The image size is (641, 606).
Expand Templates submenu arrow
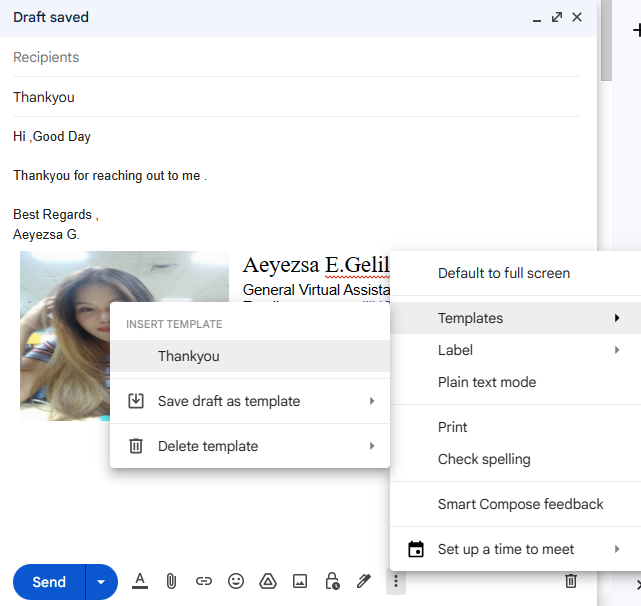(617, 318)
